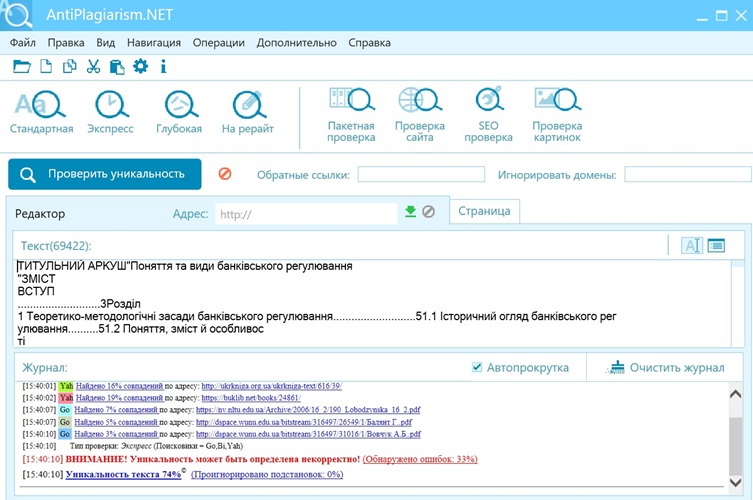This screenshot has height=500, width=753.
Task: Open the Файл menu
Action: [x=23, y=43]
